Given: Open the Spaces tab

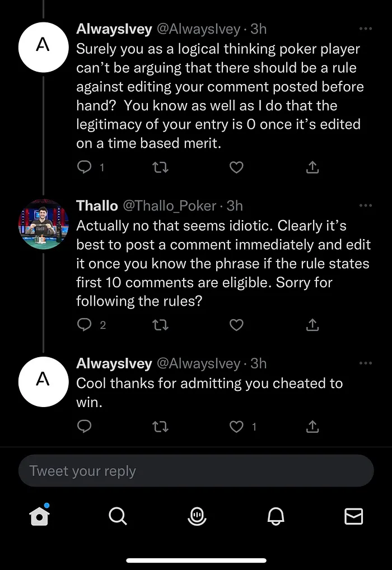Looking at the screenshot, I should tap(197, 516).
